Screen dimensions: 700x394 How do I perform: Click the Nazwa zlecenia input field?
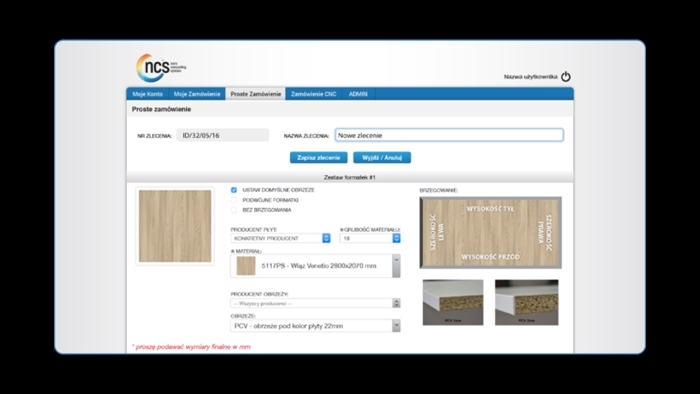pyautogui.click(x=449, y=135)
